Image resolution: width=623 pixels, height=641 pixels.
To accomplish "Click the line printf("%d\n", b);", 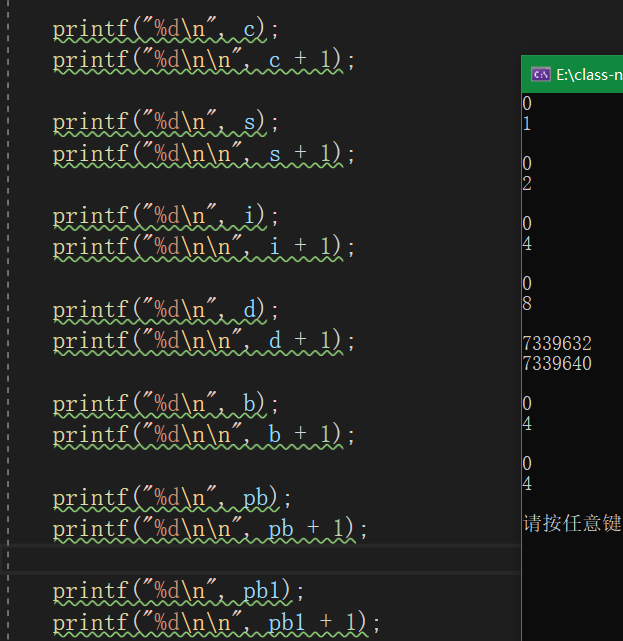I will pyautogui.click(x=166, y=404).
